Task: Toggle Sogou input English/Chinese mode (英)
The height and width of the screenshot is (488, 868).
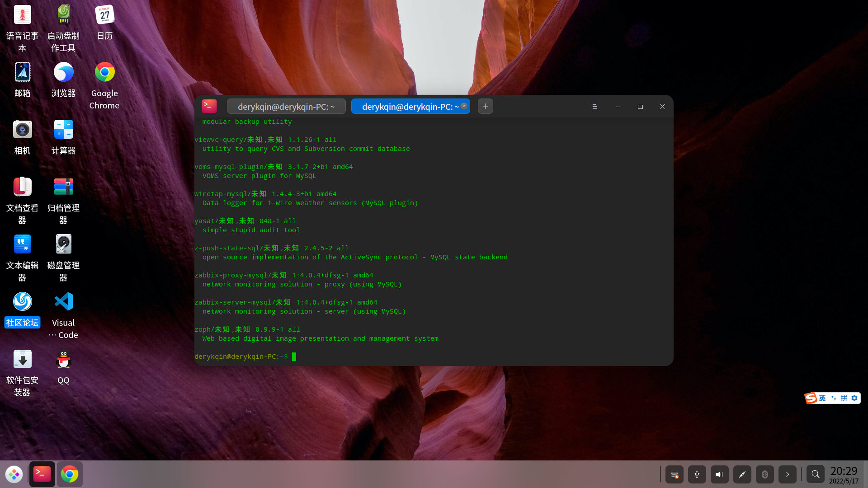Action: (x=822, y=398)
